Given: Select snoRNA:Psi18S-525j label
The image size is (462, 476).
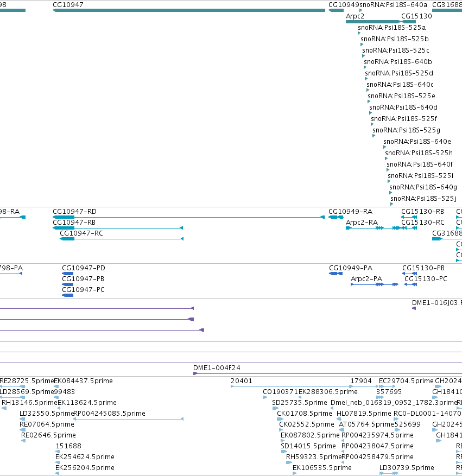Looking at the screenshot, I should click(423, 199).
